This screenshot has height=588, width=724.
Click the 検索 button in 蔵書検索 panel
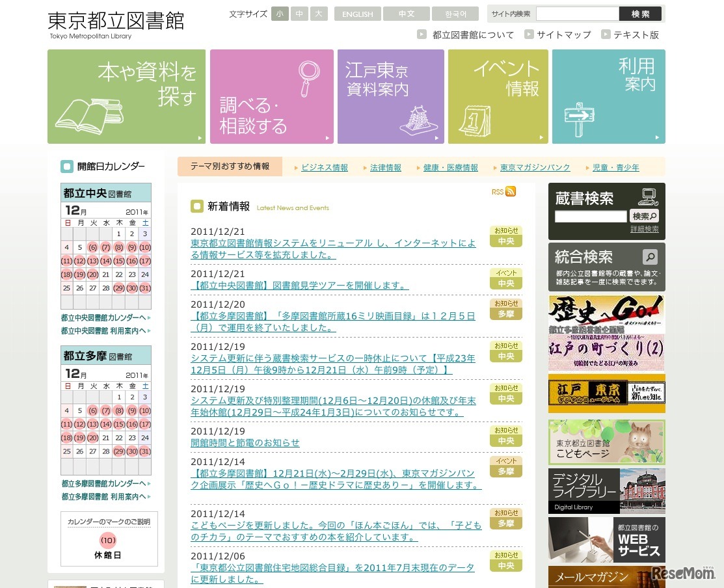(644, 216)
